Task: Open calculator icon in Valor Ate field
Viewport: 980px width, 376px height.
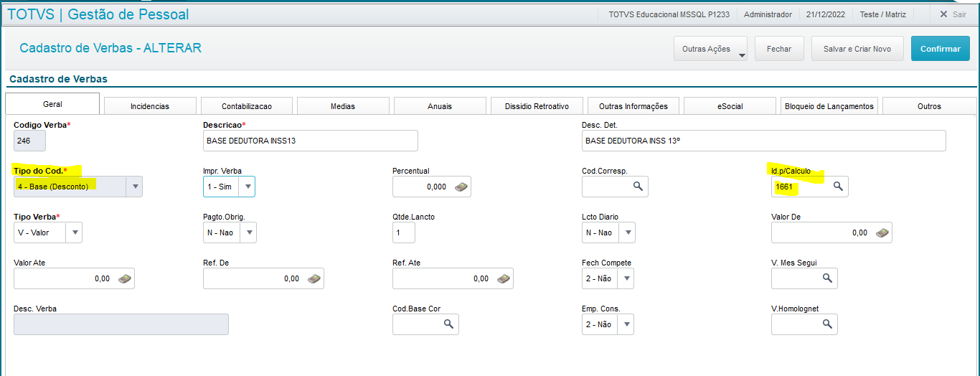Action: [x=124, y=278]
